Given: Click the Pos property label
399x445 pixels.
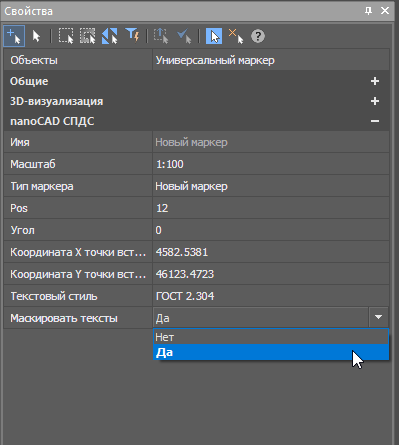Looking at the screenshot, I should (x=19, y=208).
